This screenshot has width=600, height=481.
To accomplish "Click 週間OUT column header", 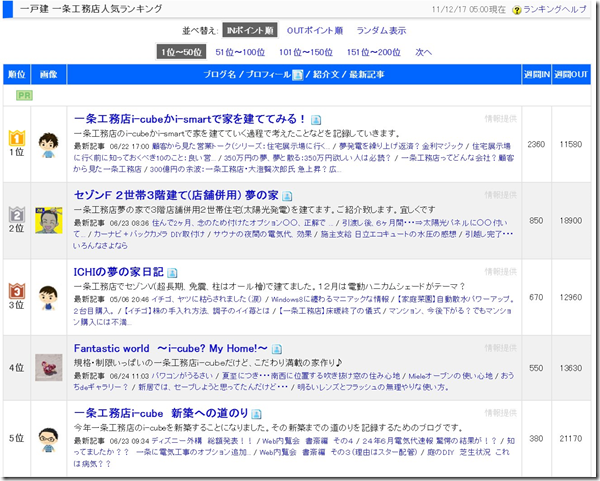I will coord(571,74).
